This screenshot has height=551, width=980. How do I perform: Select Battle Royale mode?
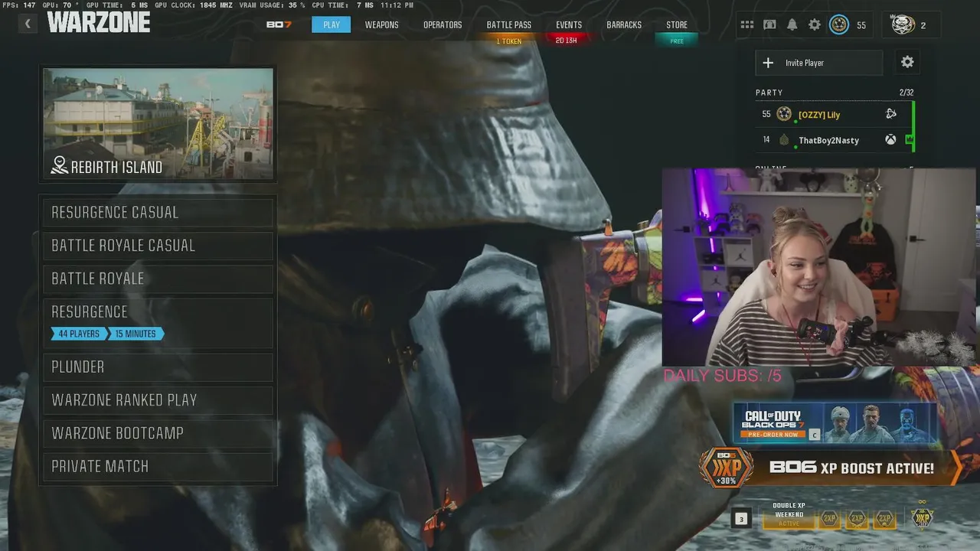(x=158, y=279)
